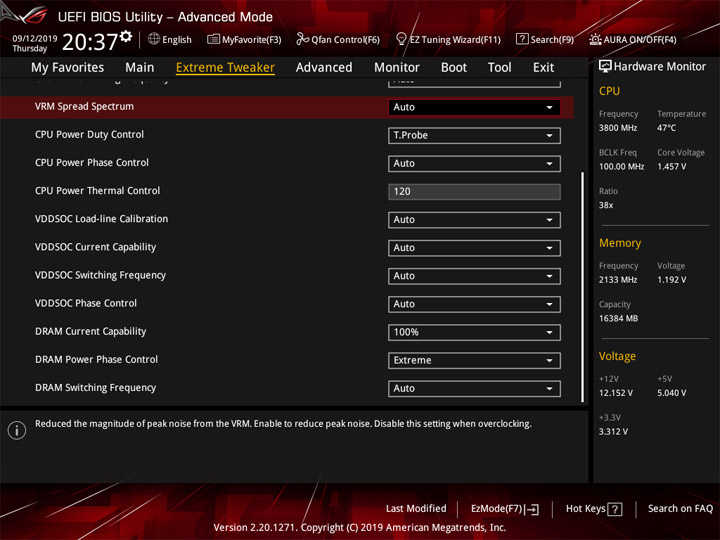
Task: Click Core Voltage 1.457 V value
Action: (x=671, y=167)
